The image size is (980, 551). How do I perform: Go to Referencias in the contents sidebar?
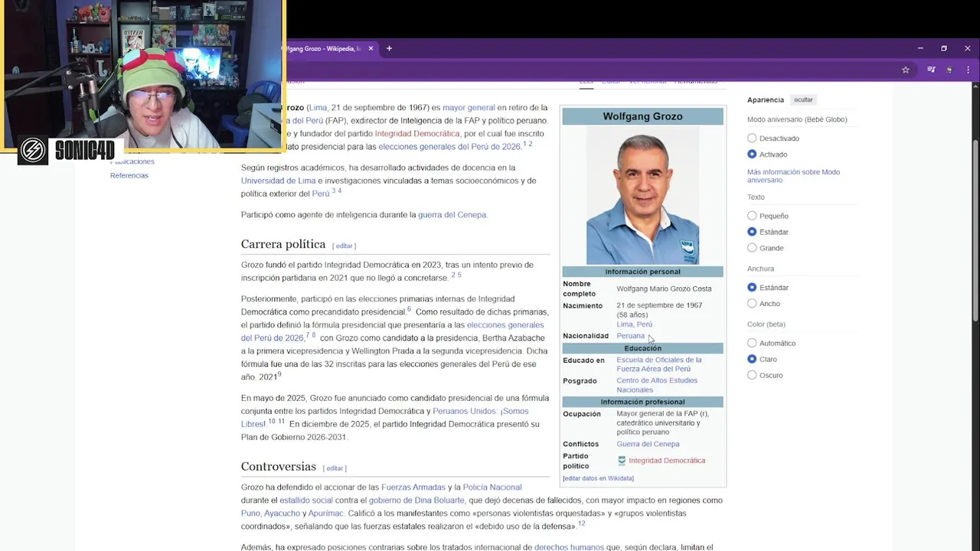click(x=129, y=175)
